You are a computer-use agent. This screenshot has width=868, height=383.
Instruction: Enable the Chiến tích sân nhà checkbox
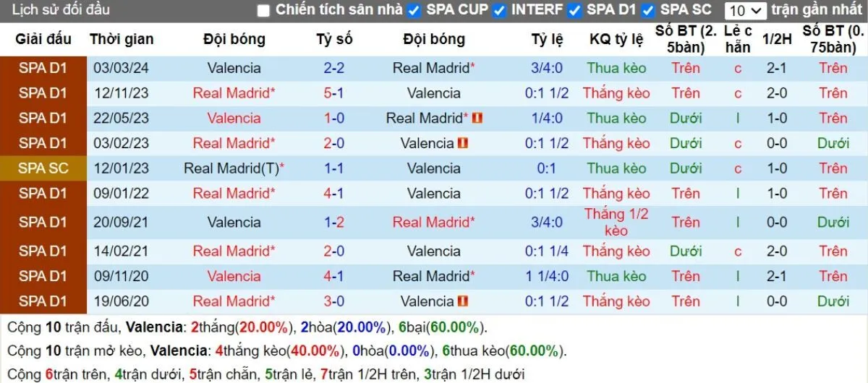[263, 10]
